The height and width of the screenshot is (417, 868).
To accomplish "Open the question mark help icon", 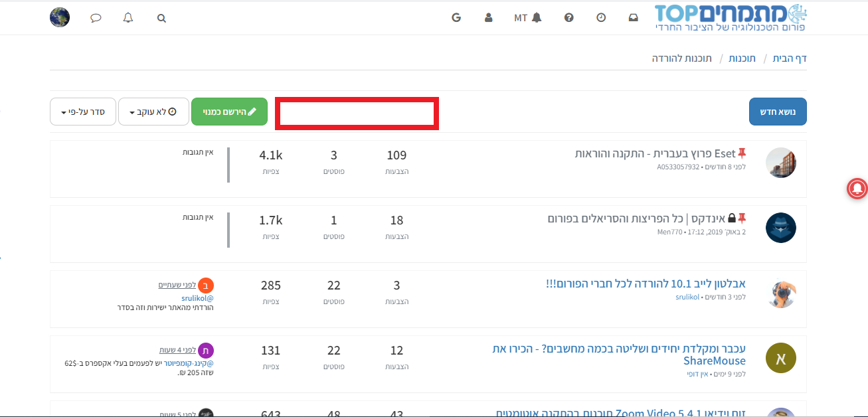I will (x=568, y=18).
